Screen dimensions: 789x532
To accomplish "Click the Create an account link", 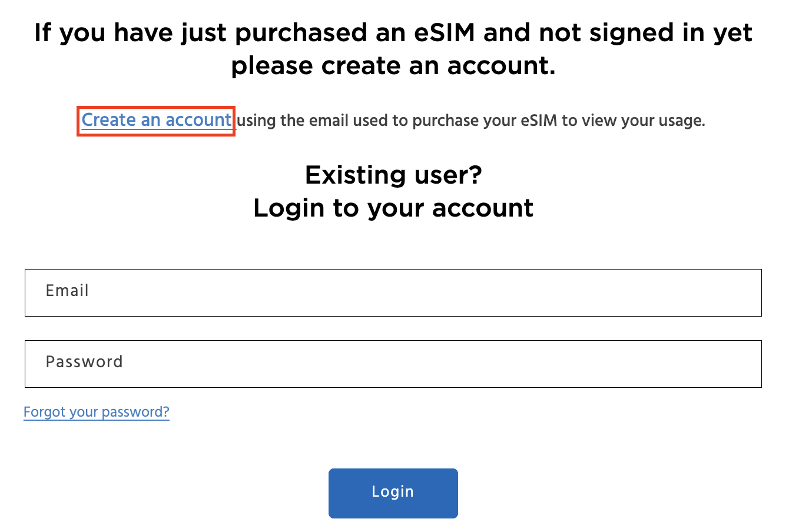I will 156,121.
